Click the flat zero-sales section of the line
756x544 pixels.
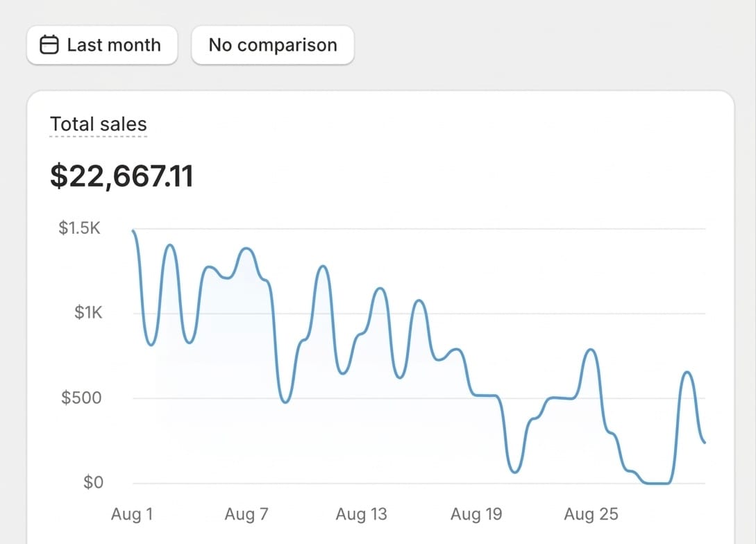[x=657, y=483]
